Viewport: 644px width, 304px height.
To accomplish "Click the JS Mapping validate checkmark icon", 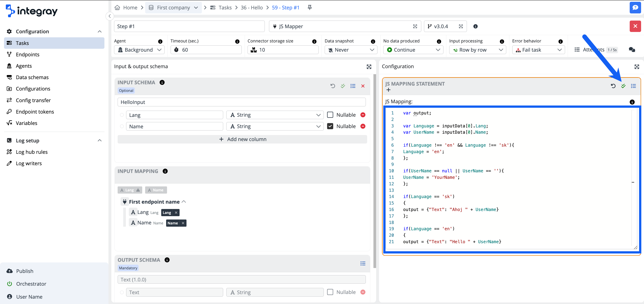I will [x=623, y=86].
